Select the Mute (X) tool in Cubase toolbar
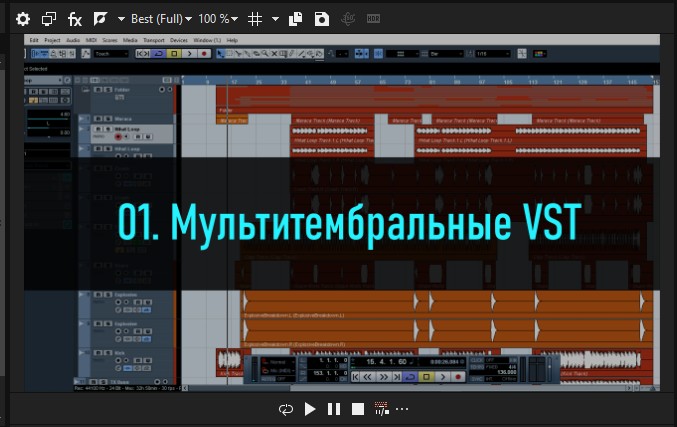 (x=274, y=54)
